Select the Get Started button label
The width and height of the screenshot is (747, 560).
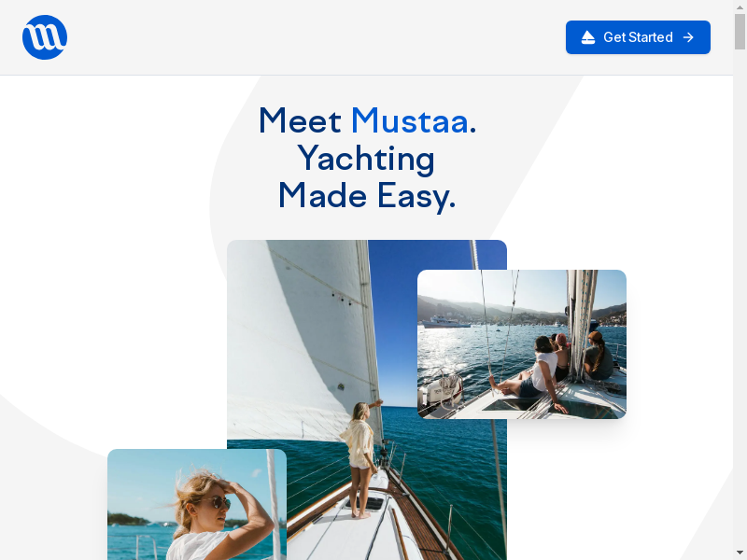tap(638, 37)
